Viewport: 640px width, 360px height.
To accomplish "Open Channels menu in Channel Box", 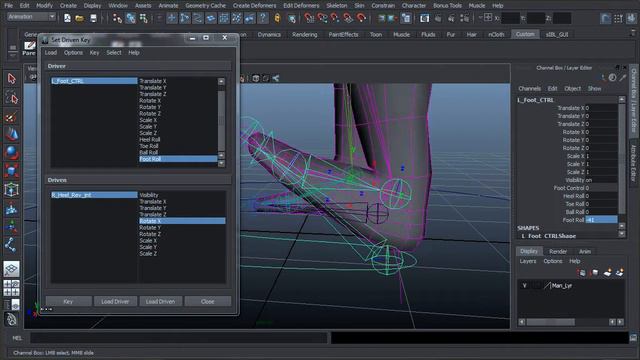I will [529, 89].
